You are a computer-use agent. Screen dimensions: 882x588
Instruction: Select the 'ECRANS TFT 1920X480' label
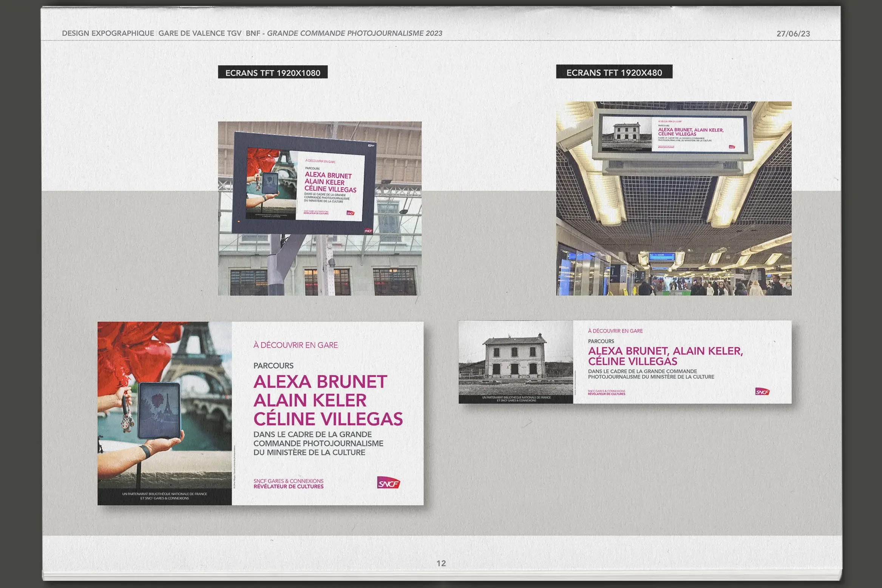614,72
